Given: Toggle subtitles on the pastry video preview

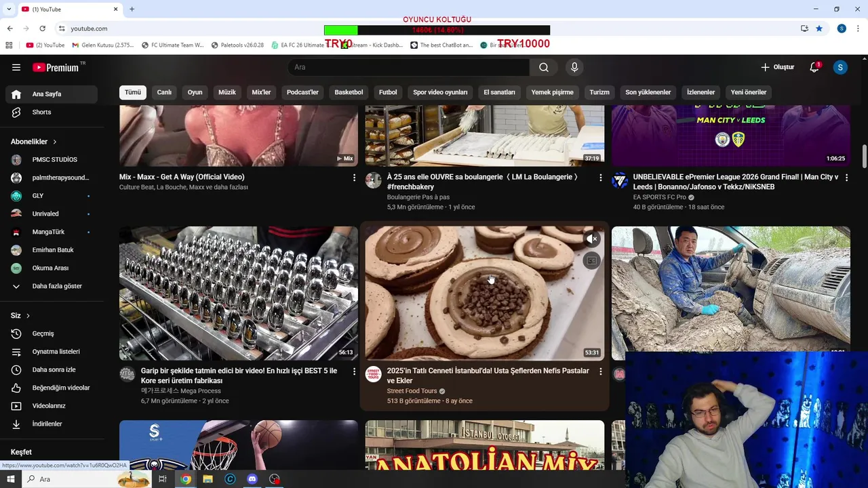Looking at the screenshot, I should click(x=592, y=261).
